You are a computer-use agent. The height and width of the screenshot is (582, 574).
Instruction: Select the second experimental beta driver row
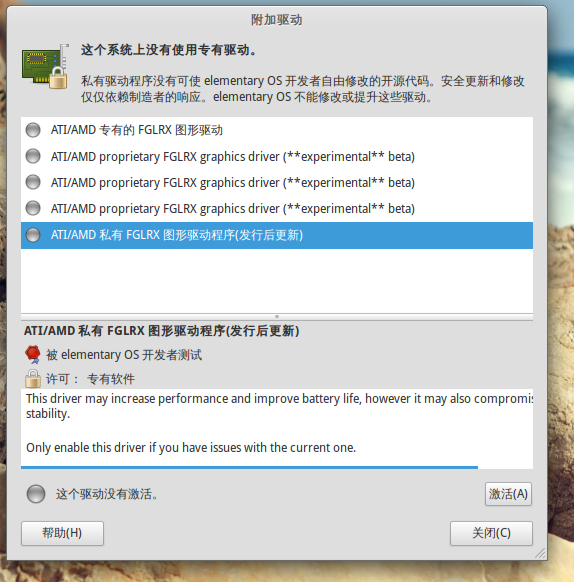(277, 183)
